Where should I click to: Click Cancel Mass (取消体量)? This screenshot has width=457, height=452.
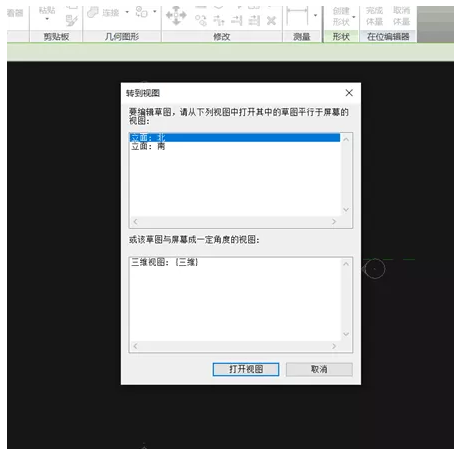pos(401,16)
